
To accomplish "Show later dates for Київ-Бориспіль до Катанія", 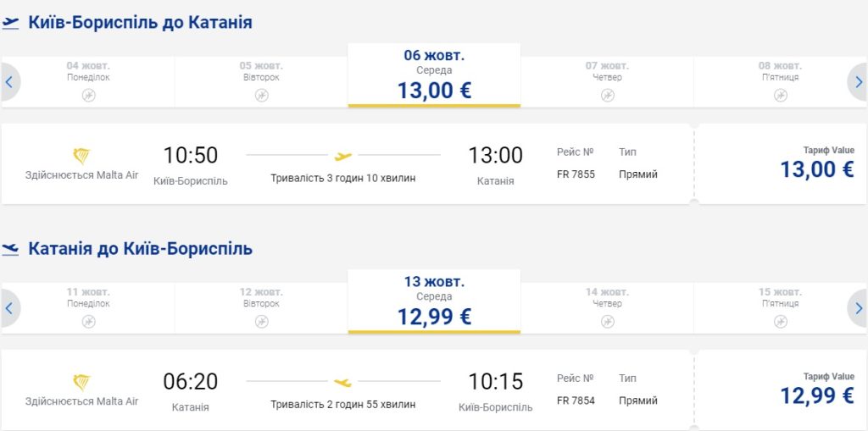I will point(858,82).
